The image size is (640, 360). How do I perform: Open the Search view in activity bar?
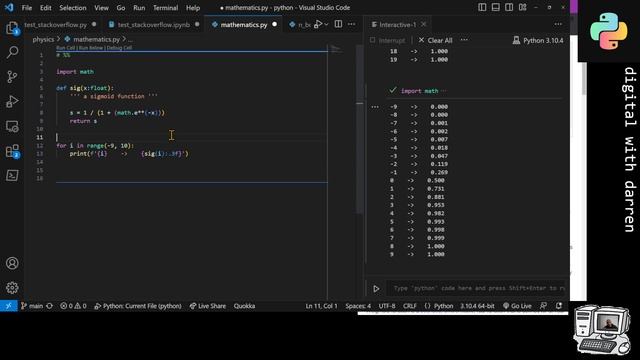(x=12, y=52)
